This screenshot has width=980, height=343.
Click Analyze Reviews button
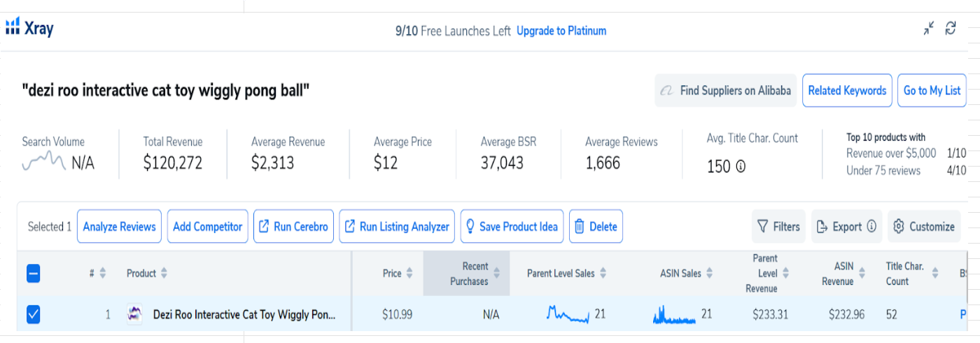pyautogui.click(x=119, y=226)
